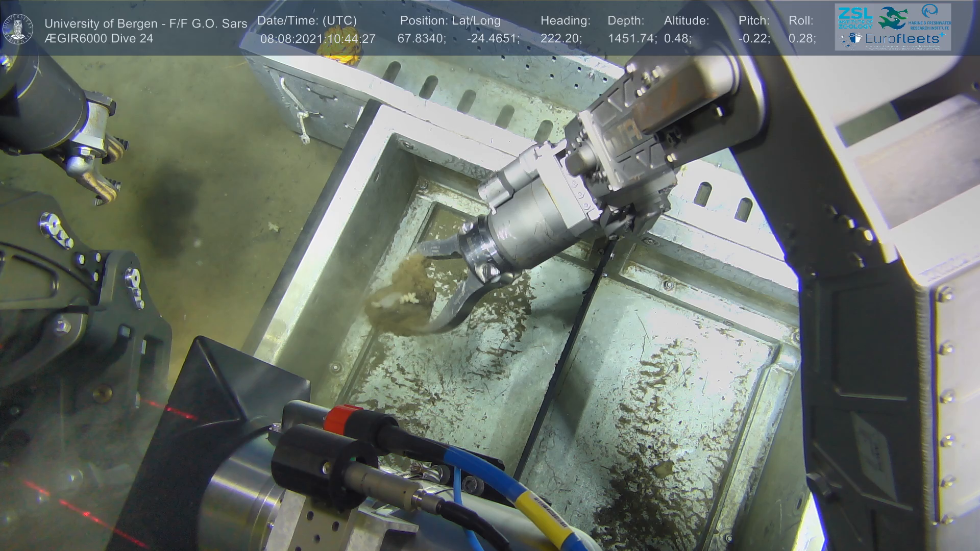980x551 pixels.
Task: Click the longitude value -24.4651
Action: 493,39
